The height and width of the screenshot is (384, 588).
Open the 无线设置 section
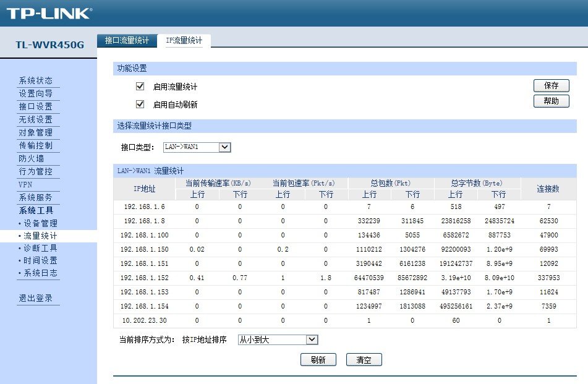tap(36, 119)
